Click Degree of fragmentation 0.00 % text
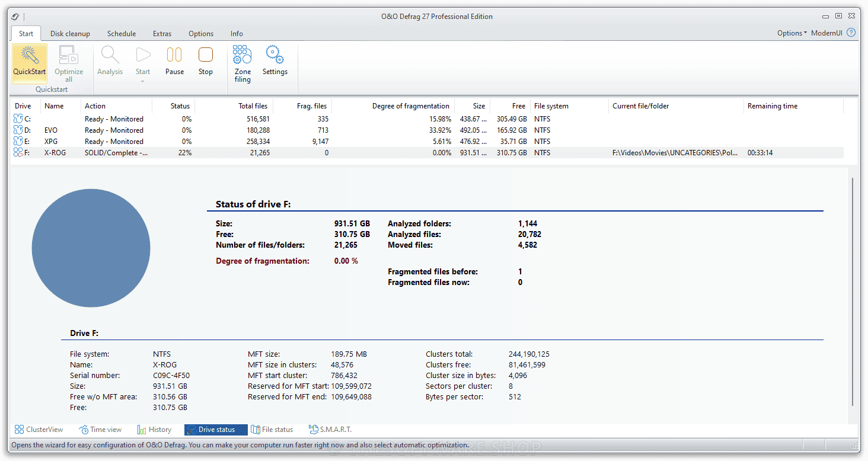Image resolution: width=868 pixels, height=461 pixels. 346,261
